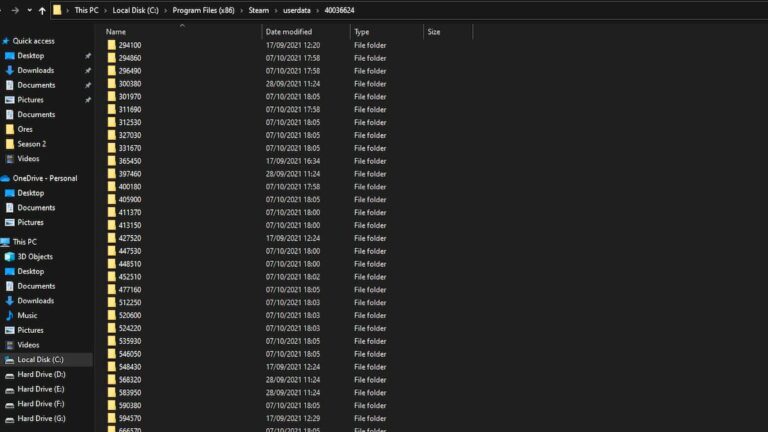
Task: Click the Music note icon in sidebar
Action: (x=9, y=315)
